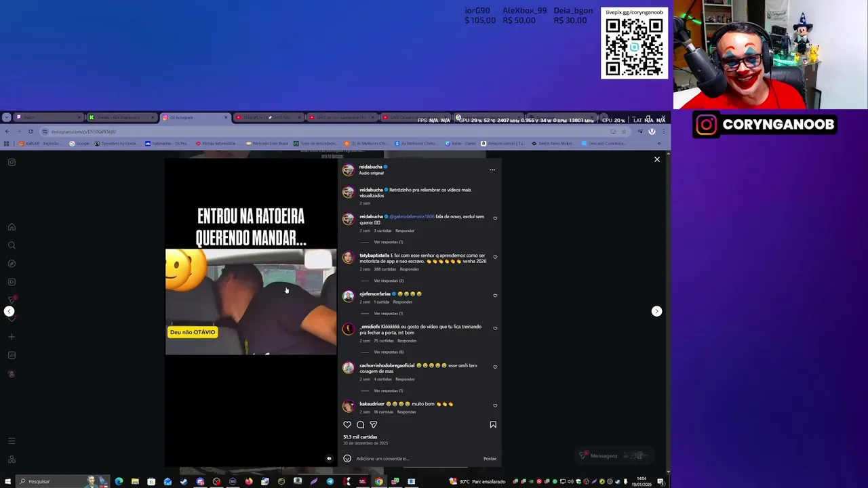
Task: Open Instagram notifications heart in sidebar
Action: tap(12, 319)
